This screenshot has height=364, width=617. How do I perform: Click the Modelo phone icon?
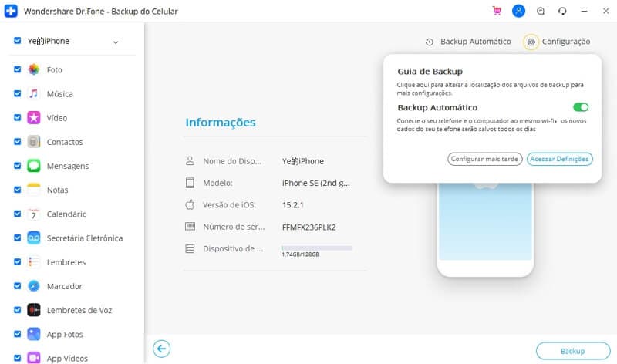click(190, 183)
